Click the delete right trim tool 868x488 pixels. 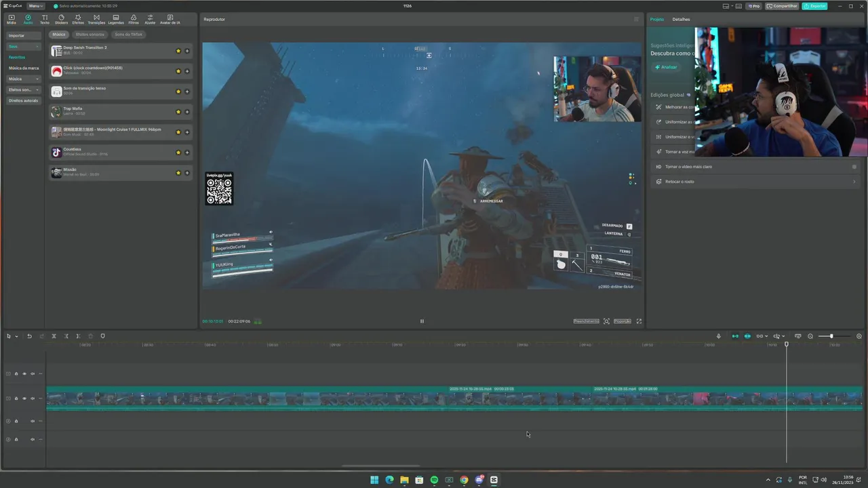(x=78, y=336)
